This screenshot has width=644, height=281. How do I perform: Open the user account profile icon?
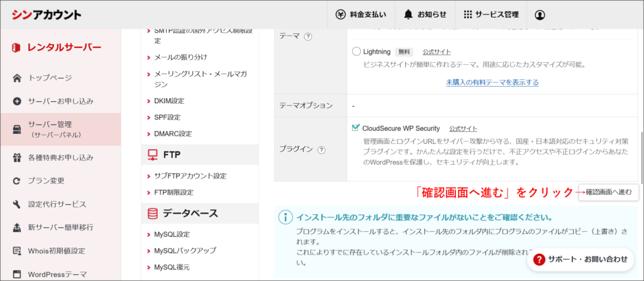(x=540, y=15)
